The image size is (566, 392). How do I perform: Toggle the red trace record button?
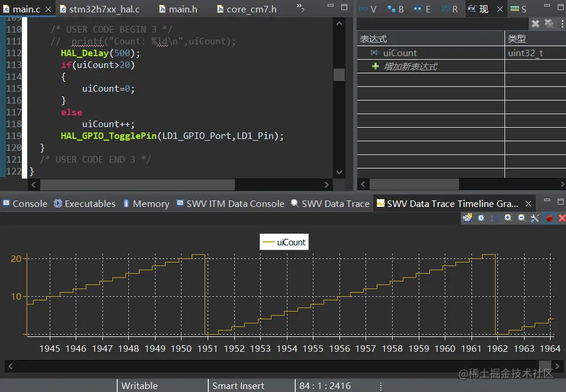click(x=549, y=218)
